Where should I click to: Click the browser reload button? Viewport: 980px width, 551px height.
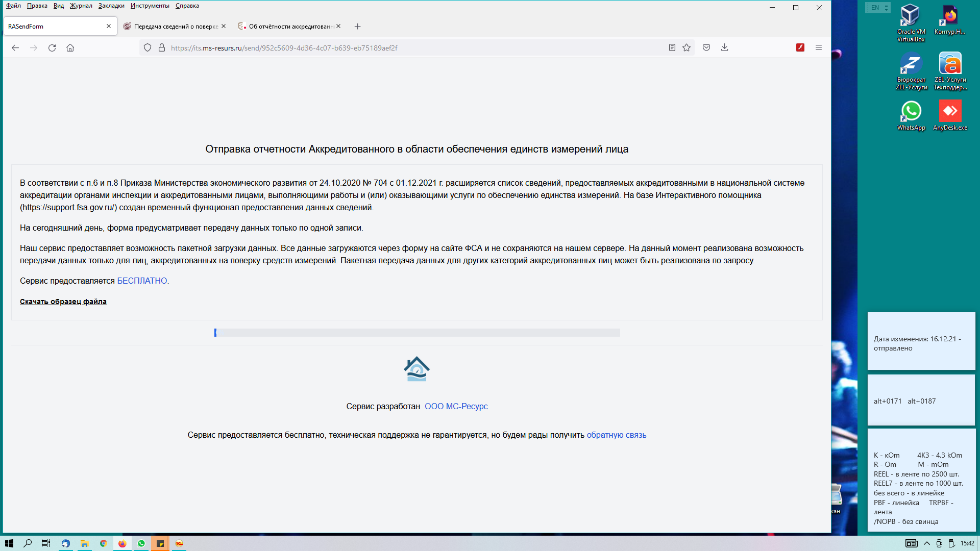[x=52, y=48]
